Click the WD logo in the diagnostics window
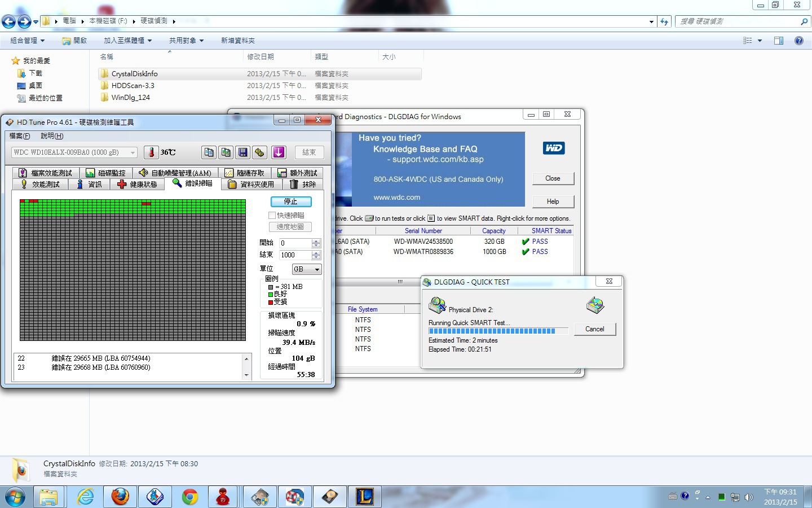This screenshot has width=812, height=508. 554,148
